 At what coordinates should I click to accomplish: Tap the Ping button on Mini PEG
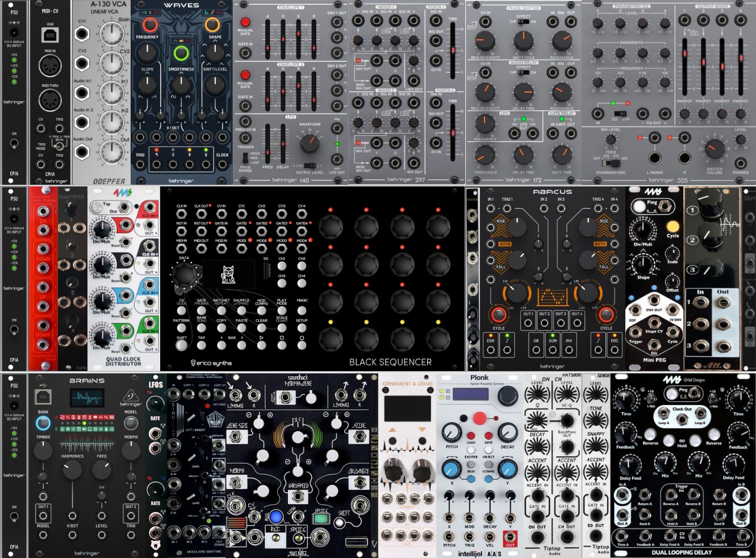click(x=640, y=206)
